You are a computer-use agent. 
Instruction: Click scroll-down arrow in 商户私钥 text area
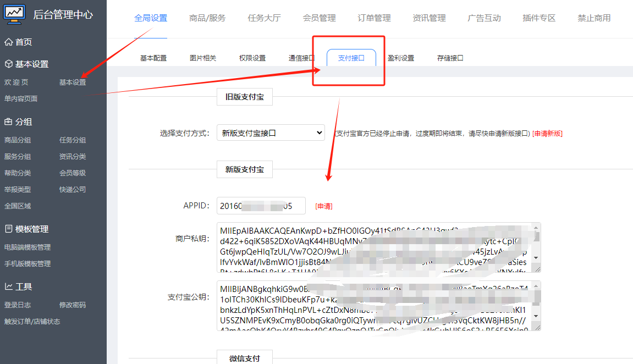point(536,258)
